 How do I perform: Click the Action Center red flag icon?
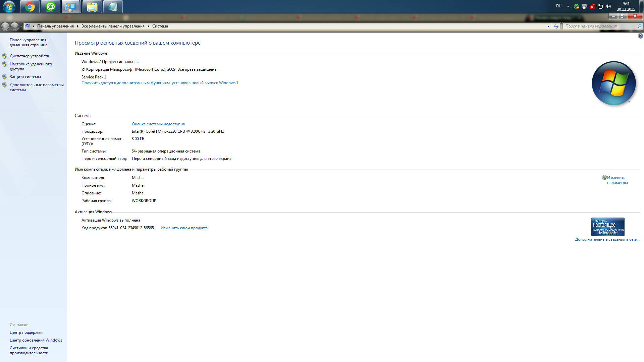tap(592, 6)
